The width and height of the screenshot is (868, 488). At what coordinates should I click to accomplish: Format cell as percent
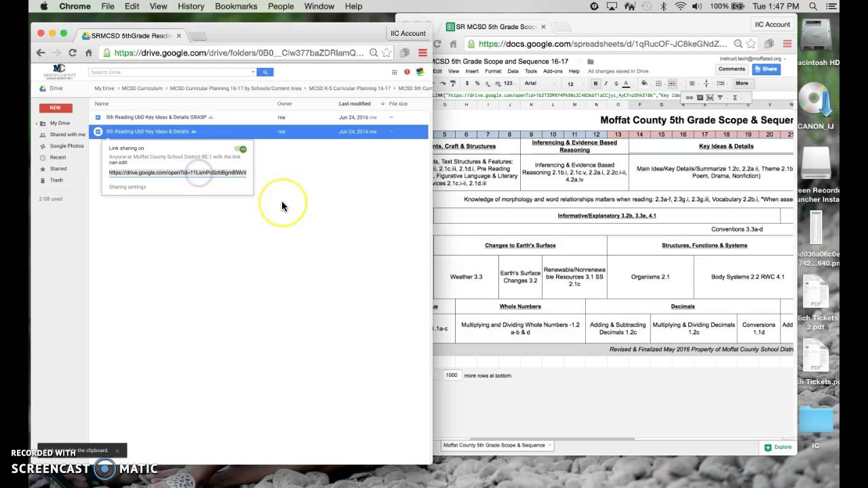[477, 83]
